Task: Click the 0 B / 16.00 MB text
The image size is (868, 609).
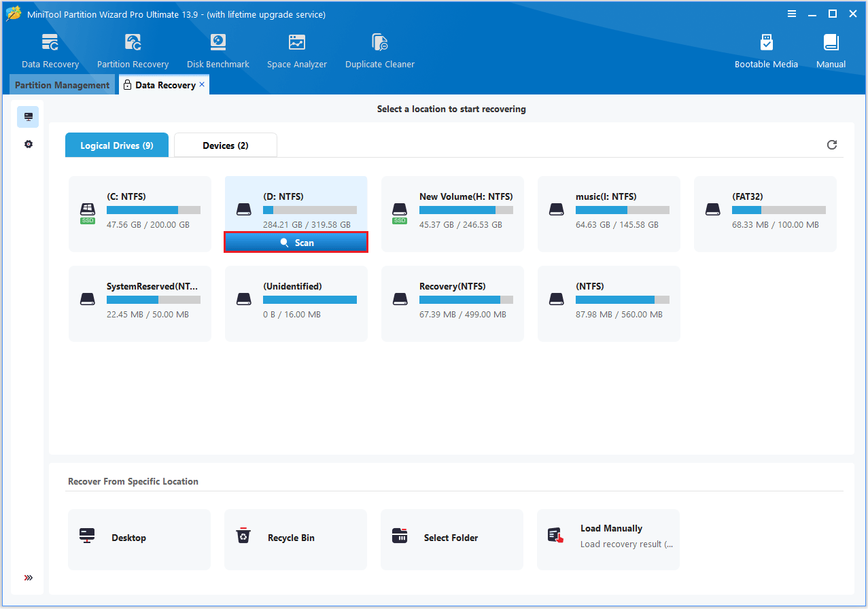Action: (x=292, y=315)
